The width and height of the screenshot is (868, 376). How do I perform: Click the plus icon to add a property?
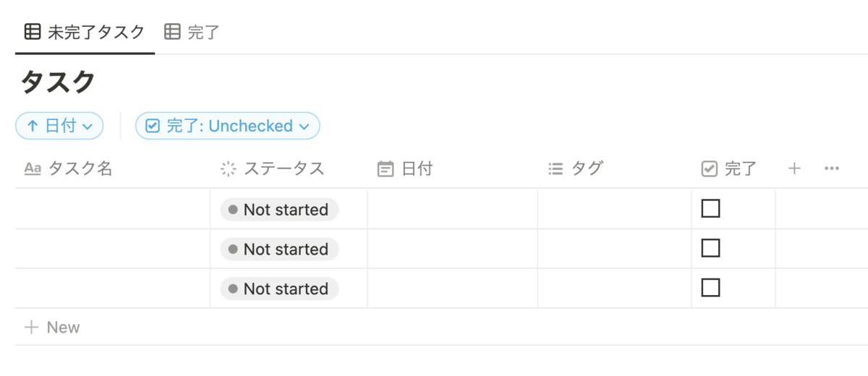click(794, 168)
